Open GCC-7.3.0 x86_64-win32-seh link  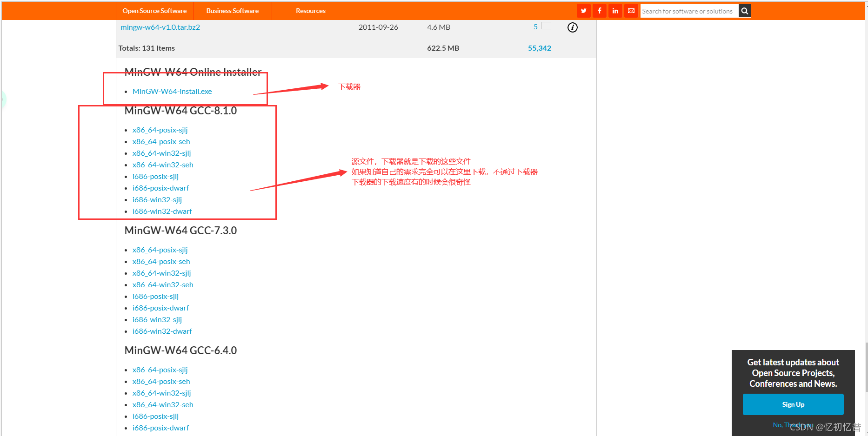point(163,284)
